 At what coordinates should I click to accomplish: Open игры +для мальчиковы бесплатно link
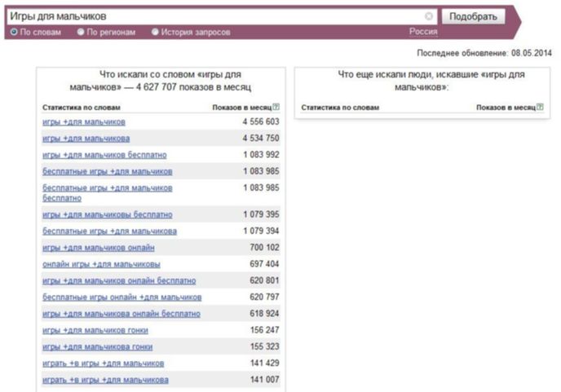coord(108,214)
